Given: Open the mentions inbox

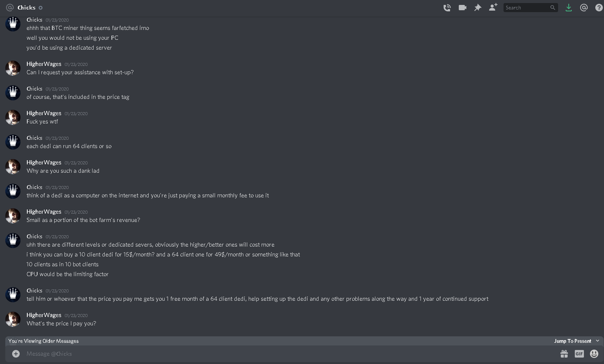Looking at the screenshot, I should click(584, 8).
